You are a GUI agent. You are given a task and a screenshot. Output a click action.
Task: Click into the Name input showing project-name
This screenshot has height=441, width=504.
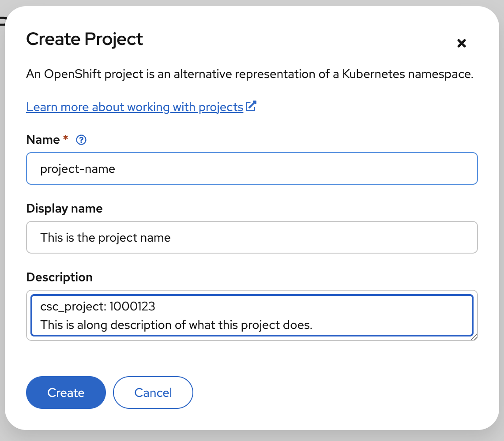(252, 168)
